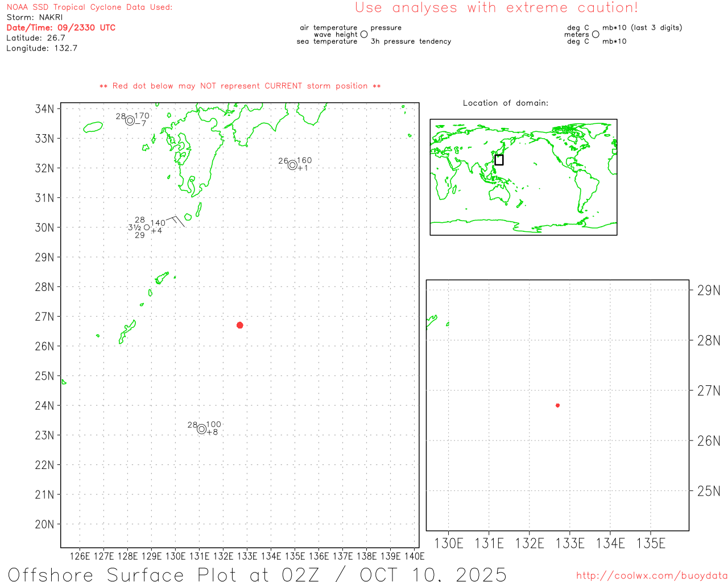Click '126E' longitude label on main map
The image size is (728, 582).
[x=80, y=556]
